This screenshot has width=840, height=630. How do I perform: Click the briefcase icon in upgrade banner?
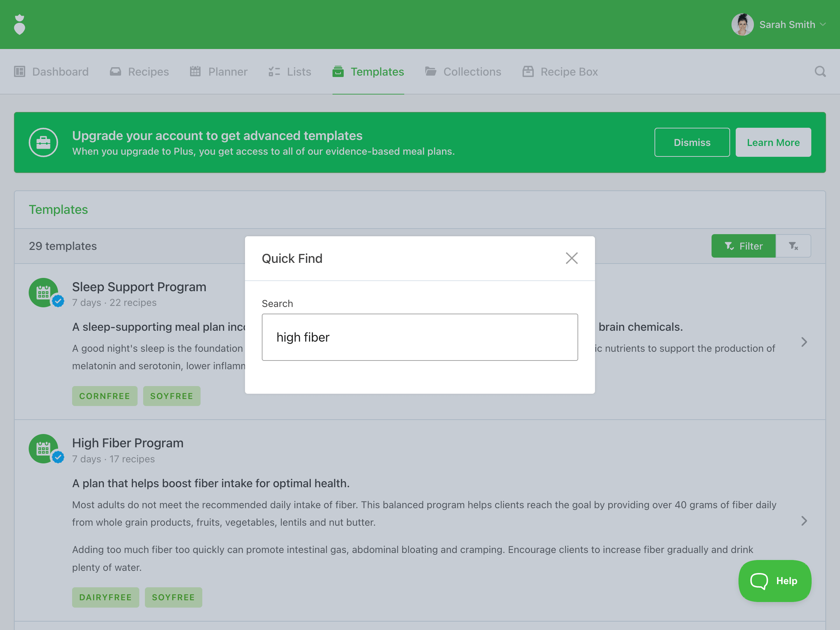[43, 142]
